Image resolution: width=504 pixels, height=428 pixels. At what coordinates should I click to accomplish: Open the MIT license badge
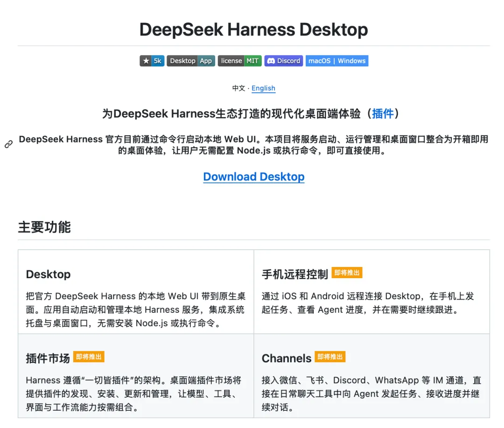240,61
